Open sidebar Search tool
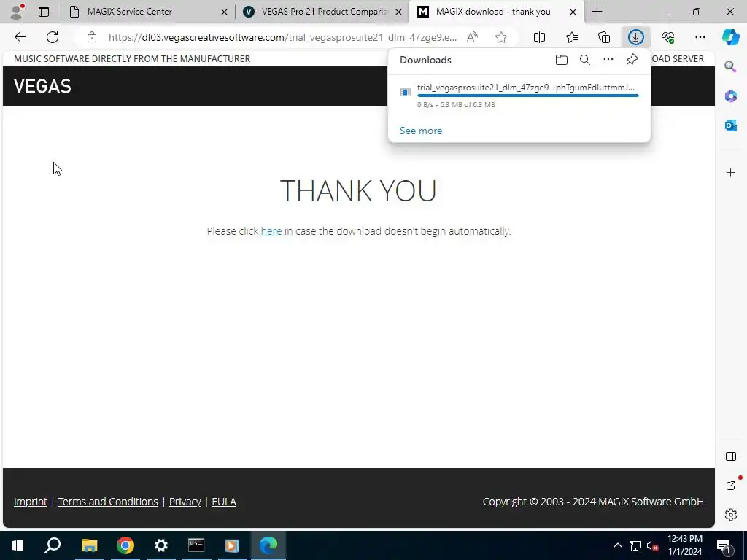The width and height of the screenshot is (747, 560). point(730,66)
